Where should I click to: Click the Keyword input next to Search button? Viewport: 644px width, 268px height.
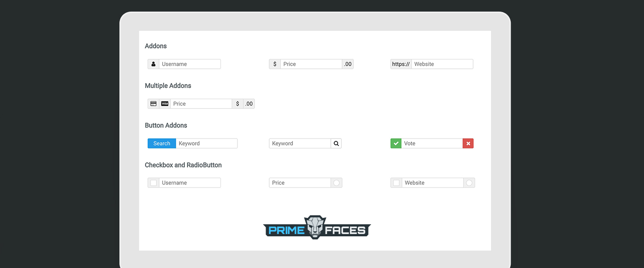207,143
